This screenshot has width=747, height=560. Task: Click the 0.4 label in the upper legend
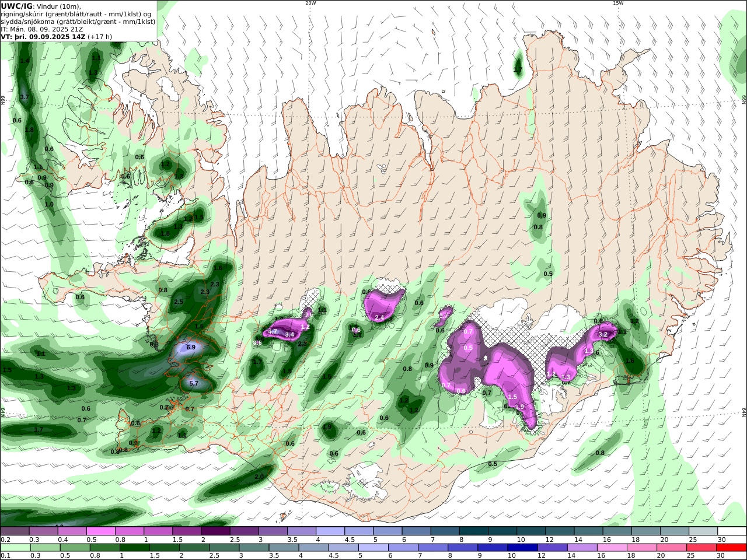pyautogui.click(x=62, y=540)
